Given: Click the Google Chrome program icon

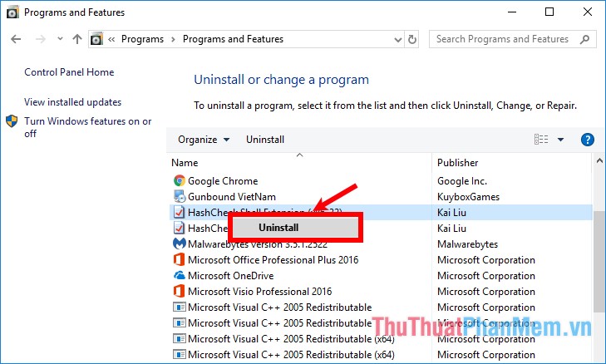Looking at the screenshot, I should pos(179,181).
